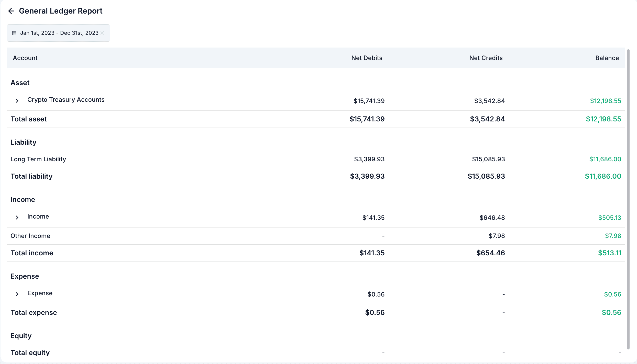Screen dimensions: 637x364
Task: Click the General Ledger Report title
Action: (61, 11)
